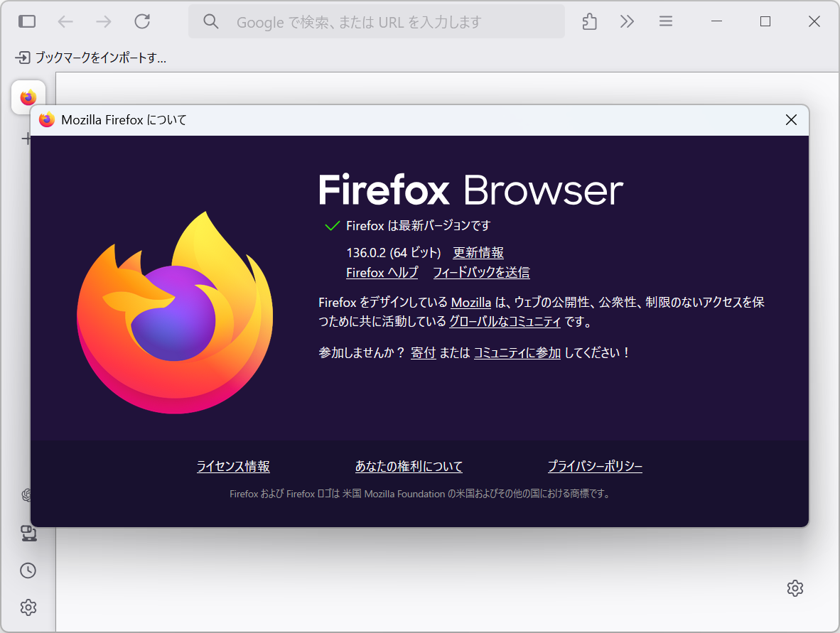
Task: Open synced tabs from the sidebar device icon
Action: (28, 534)
